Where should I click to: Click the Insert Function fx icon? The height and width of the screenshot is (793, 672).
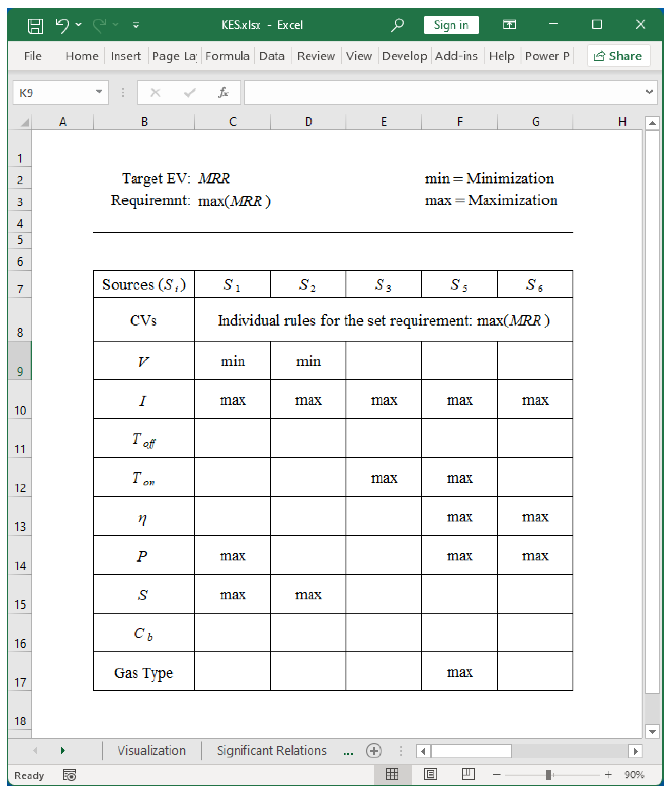coord(223,92)
